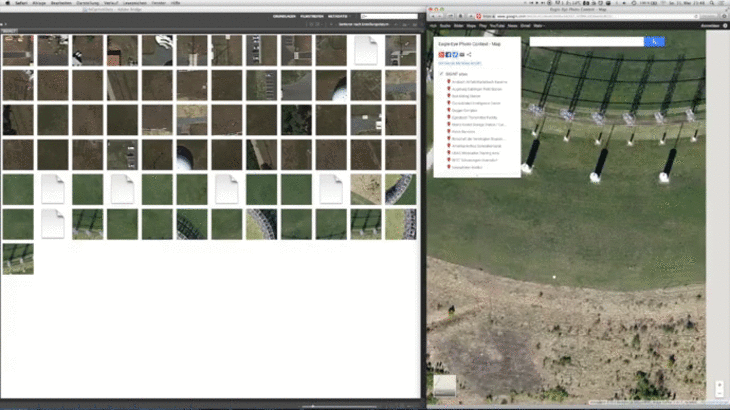Viewport: 730px width, 410px height.
Task: Click the Google+ share icon
Action: tap(441, 54)
